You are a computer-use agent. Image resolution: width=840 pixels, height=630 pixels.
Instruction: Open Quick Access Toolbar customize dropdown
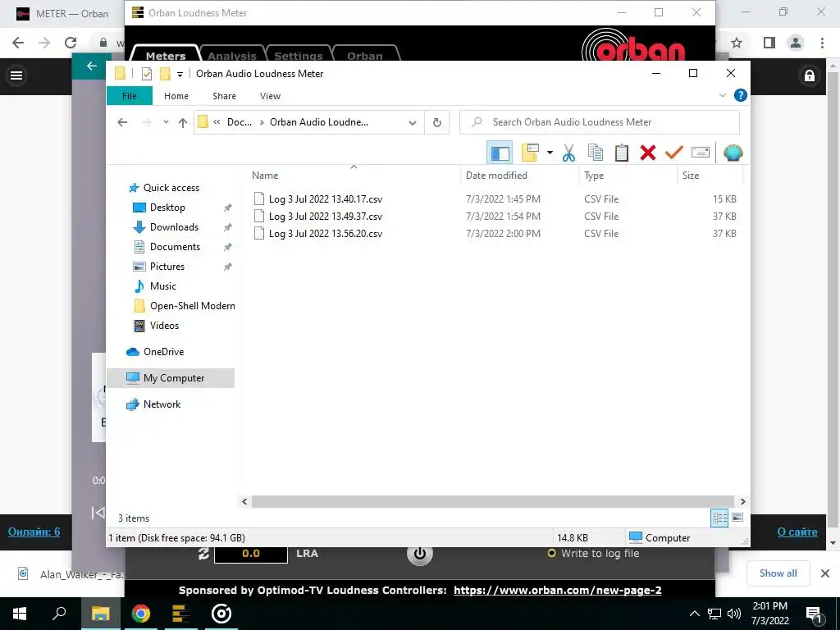[x=180, y=74]
